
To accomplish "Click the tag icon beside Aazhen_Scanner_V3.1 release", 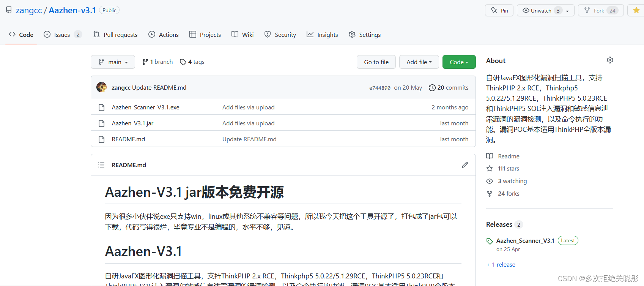I will click(x=490, y=241).
